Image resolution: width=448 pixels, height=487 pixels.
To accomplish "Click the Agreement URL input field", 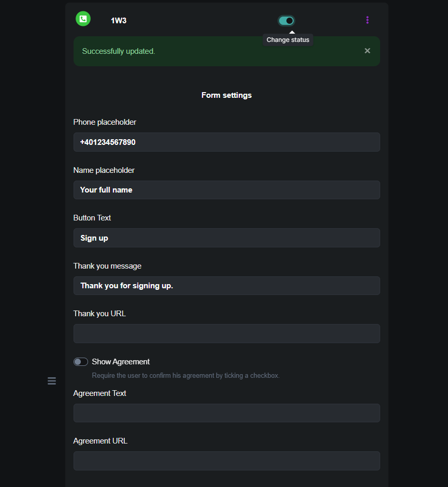I will pyautogui.click(x=226, y=461).
